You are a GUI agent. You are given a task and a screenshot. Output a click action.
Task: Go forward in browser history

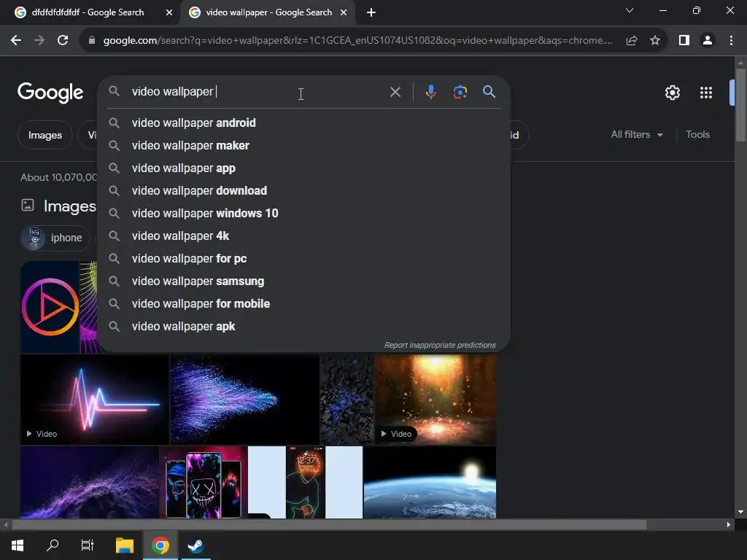pos(39,41)
